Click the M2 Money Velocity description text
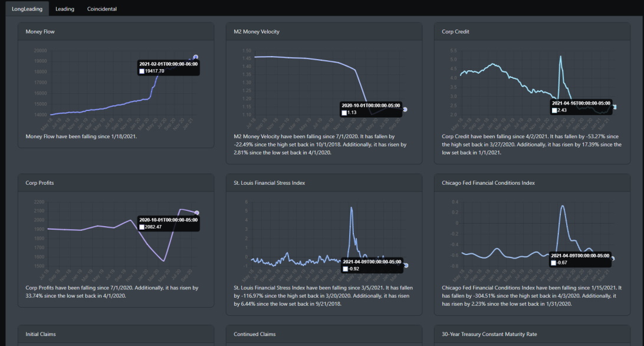This screenshot has height=346, width=644. coord(320,145)
